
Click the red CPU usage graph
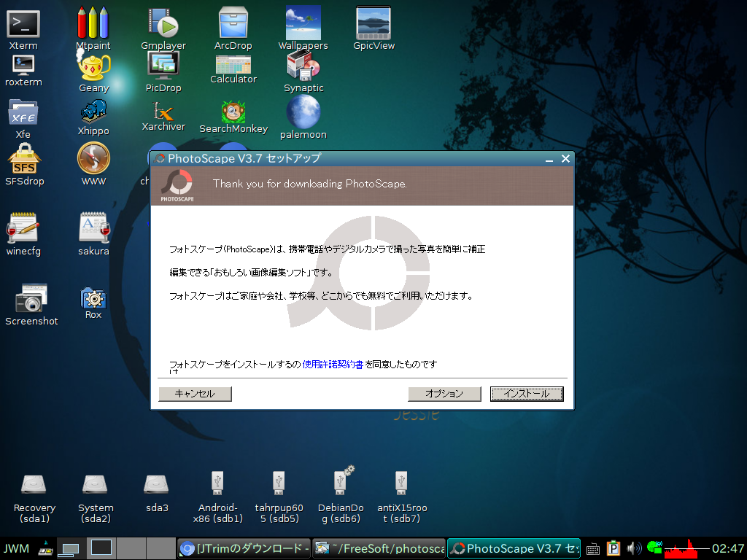coord(686,548)
